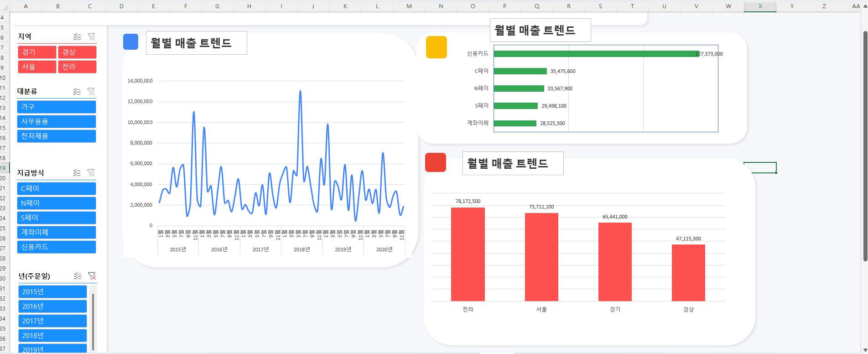Select the 경기 region slicer button

(37, 52)
